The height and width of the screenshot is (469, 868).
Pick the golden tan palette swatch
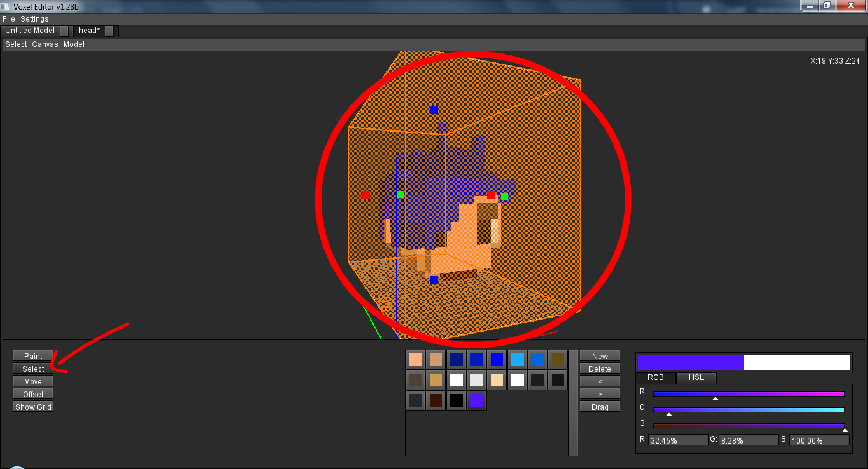(x=436, y=380)
